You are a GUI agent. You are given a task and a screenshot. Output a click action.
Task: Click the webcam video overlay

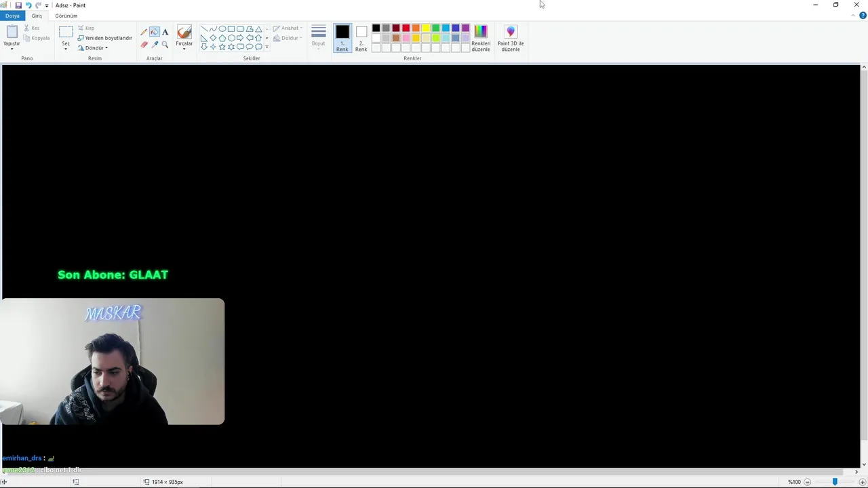click(112, 362)
